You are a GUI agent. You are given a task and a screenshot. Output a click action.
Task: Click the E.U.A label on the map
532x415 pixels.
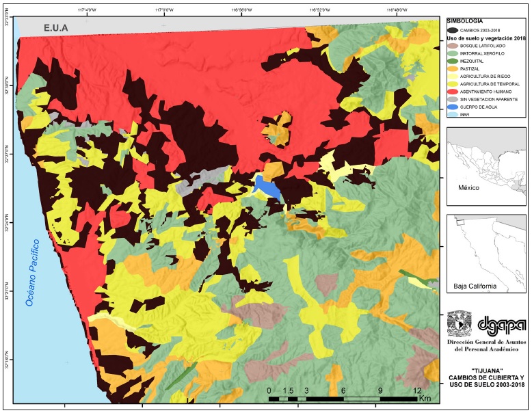pos(59,28)
